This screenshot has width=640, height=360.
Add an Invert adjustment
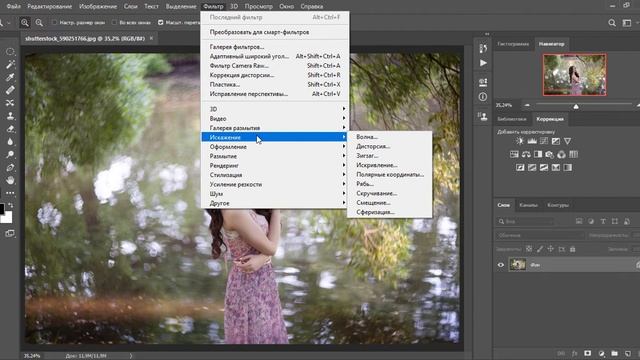pos(520,167)
